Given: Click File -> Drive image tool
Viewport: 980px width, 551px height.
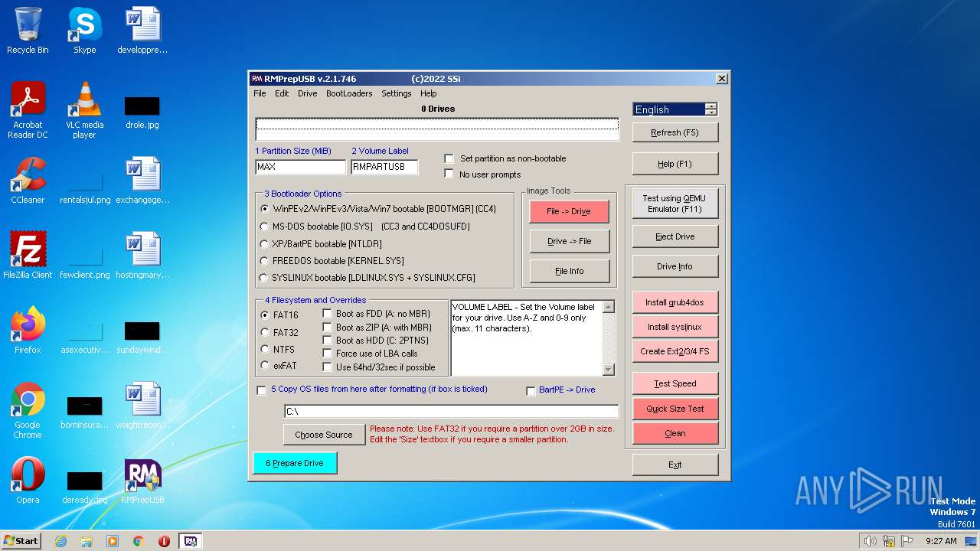Looking at the screenshot, I should coord(569,212).
